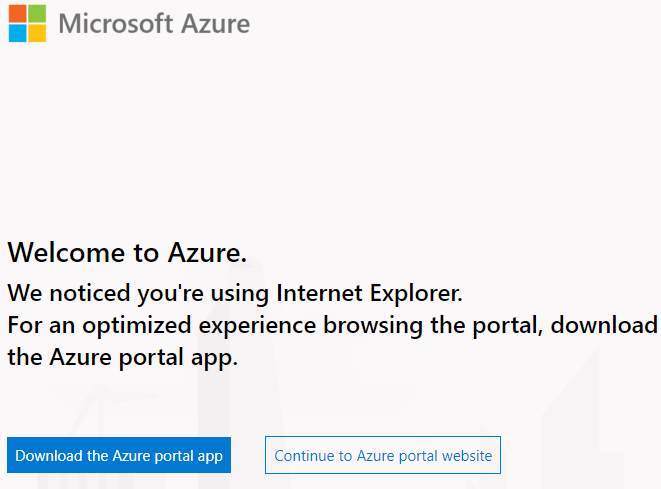Click the "We noticed you're using" sentence
The width and height of the screenshot is (661, 489).
(x=138, y=294)
